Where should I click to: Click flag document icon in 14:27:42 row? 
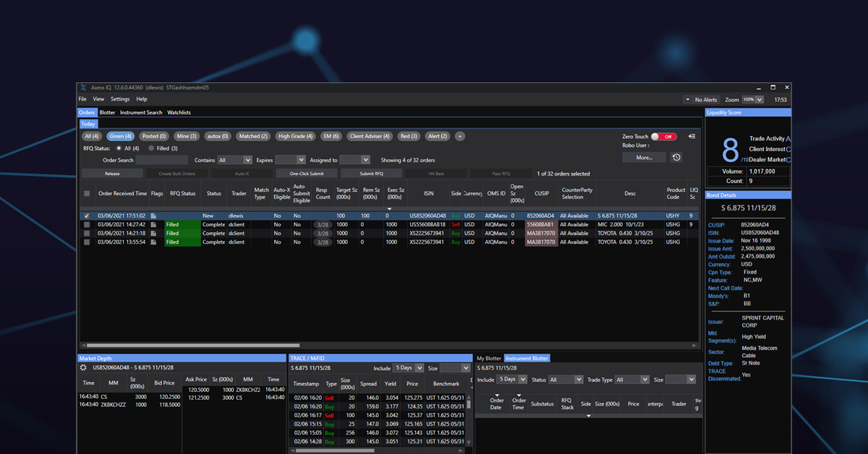(153, 225)
